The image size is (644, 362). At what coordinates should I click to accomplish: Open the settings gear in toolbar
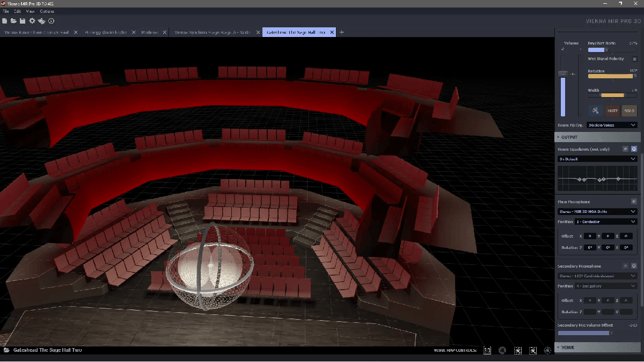tap(32, 21)
